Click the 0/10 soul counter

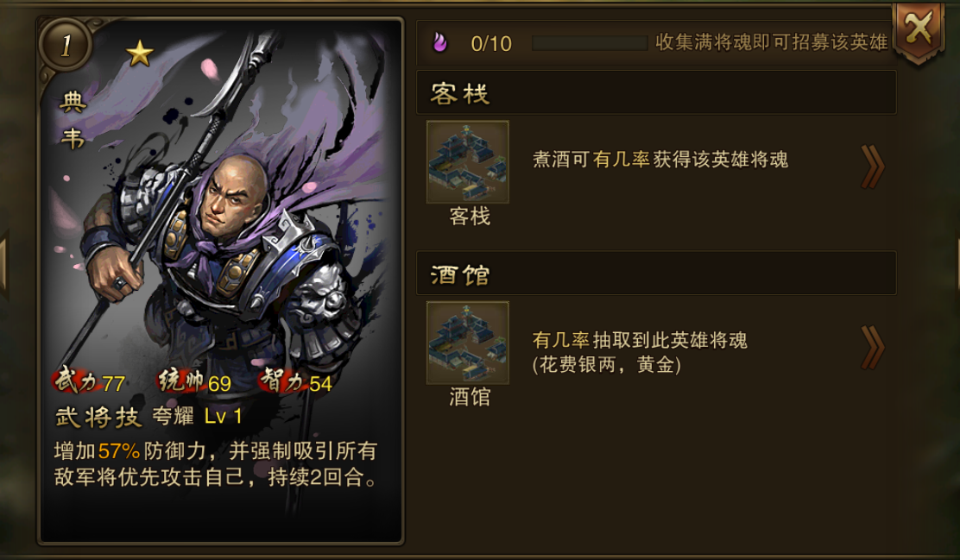pyautogui.click(x=491, y=43)
